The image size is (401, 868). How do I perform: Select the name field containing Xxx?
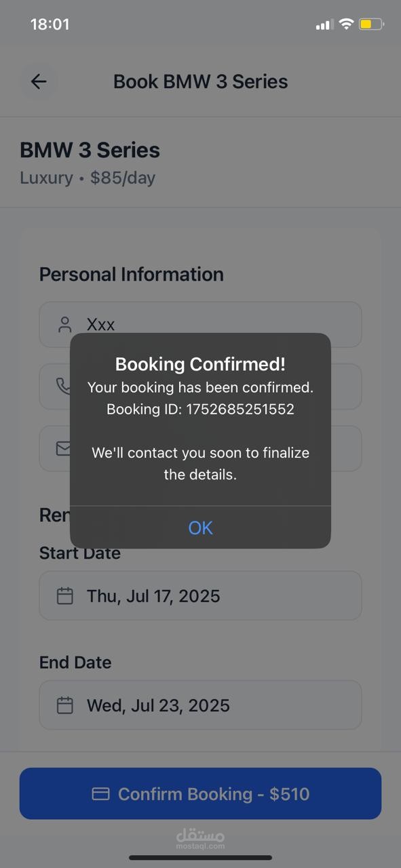point(200,324)
